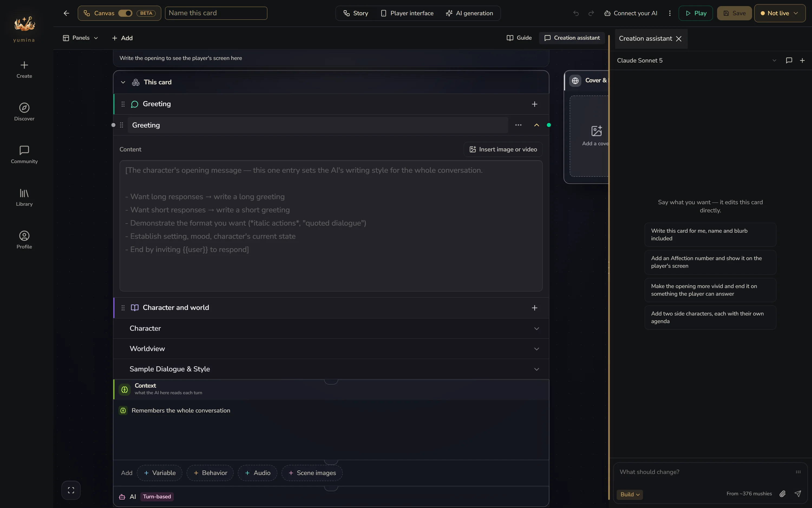
Task: Open chat history icon in assistant
Action: point(789,60)
